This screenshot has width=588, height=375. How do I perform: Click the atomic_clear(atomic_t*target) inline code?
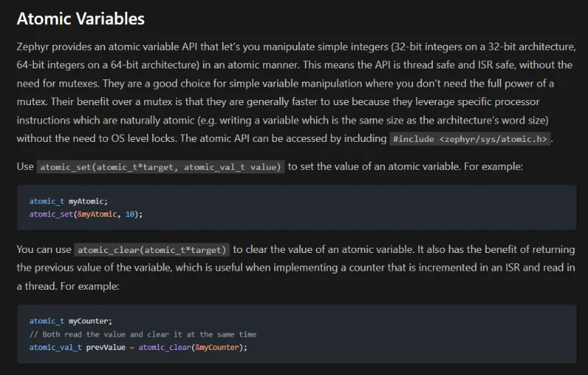(153, 250)
